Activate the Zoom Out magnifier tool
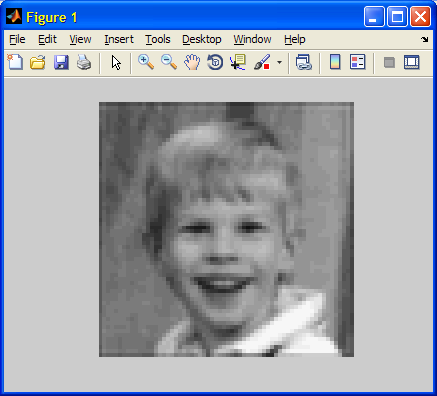The height and width of the screenshot is (396, 437). click(x=169, y=62)
